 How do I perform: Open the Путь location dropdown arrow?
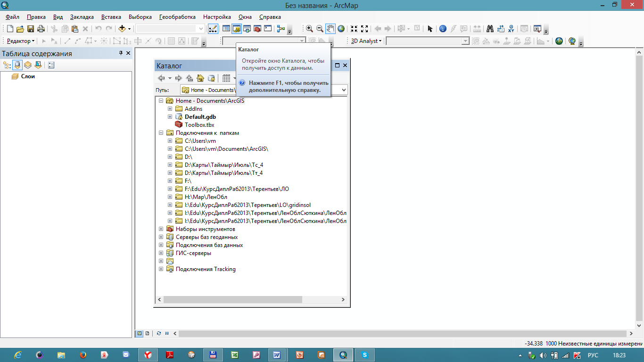(x=343, y=90)
